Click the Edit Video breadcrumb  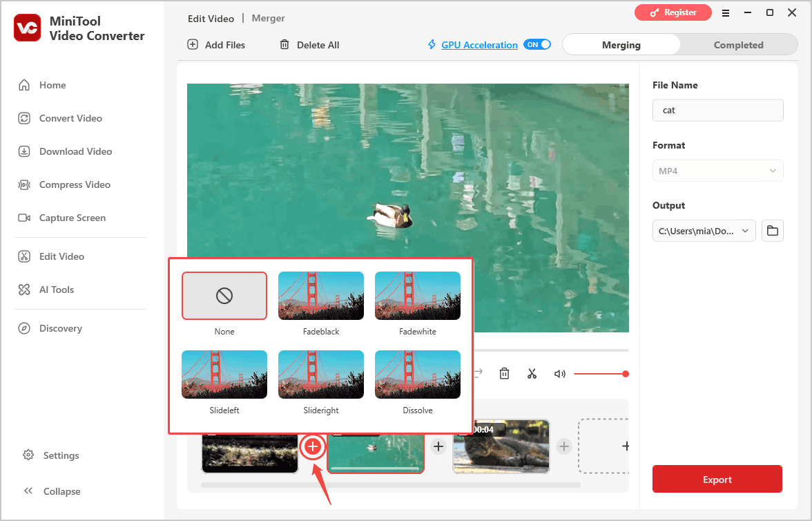pos(211,19)
